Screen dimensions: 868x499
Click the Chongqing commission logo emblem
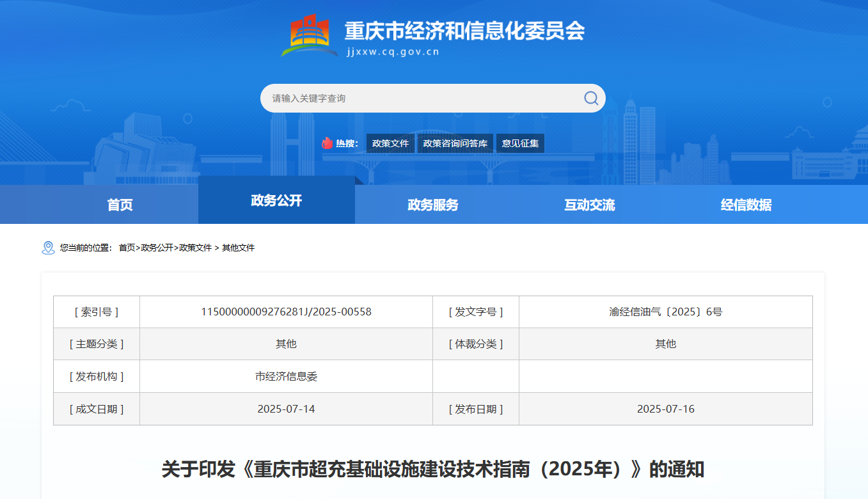(x=310, y=36)
